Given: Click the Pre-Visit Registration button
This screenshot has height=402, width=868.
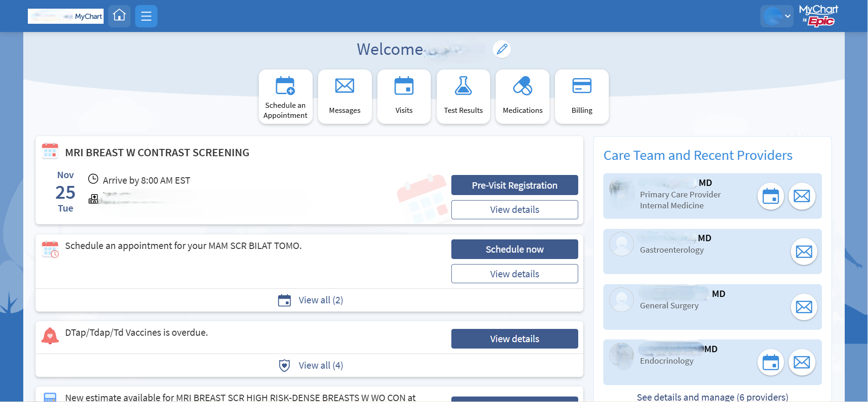Looking at the screenshot, I should tap(514, 185).
